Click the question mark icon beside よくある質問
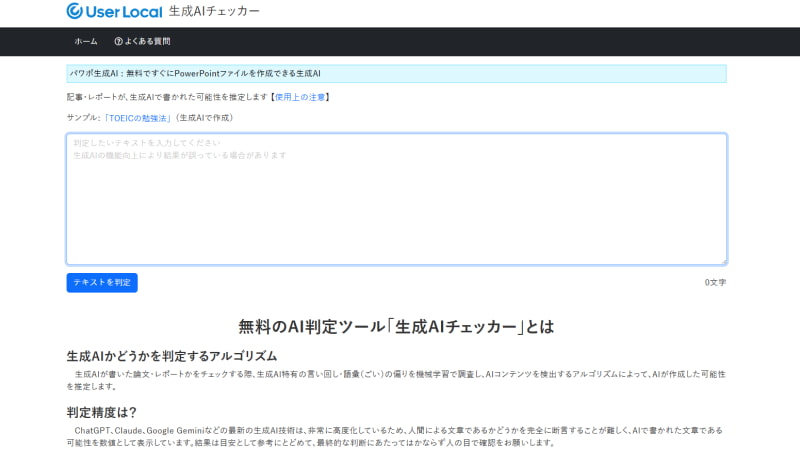Viewport: 800px width, 450px height. [118, 41]
